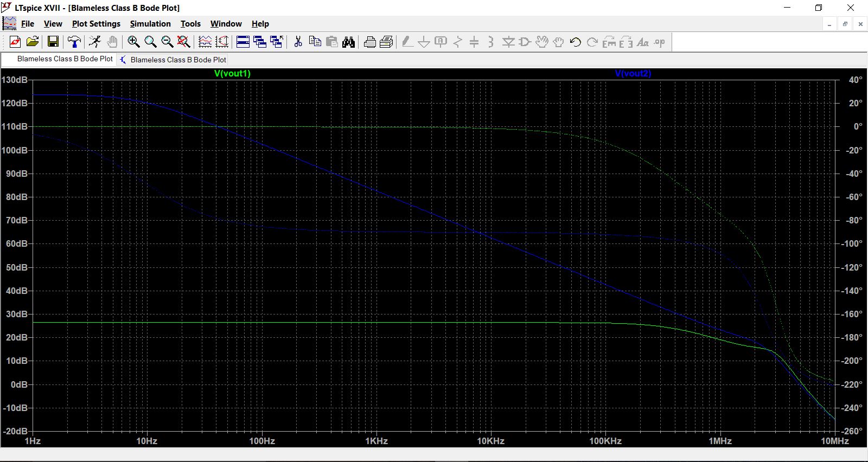Screen dimensions: 868x462
Task: Select the Diode component tool
Action: pos(508,42)
